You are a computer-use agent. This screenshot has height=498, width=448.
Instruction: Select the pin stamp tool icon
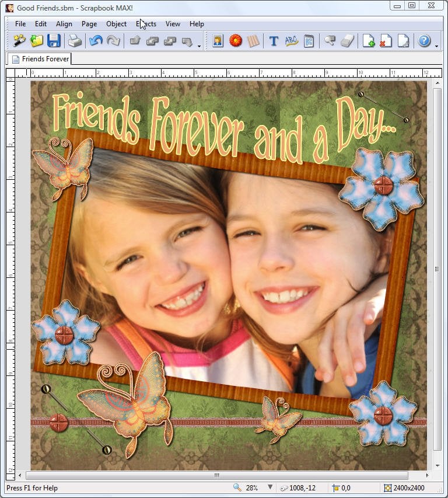(330, 41)
